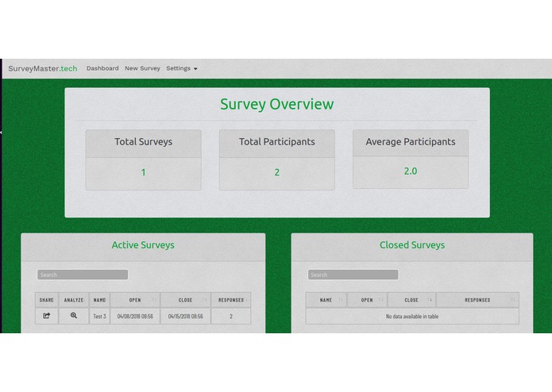Click the share icon for Test 3
552x392 pixels.
coord(47,316)
